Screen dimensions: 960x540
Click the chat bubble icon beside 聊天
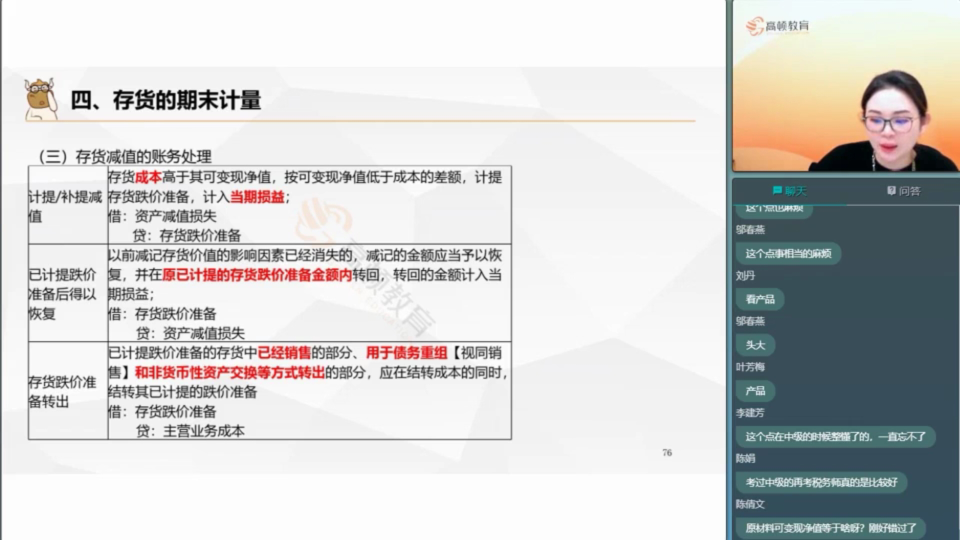[777, 190]
